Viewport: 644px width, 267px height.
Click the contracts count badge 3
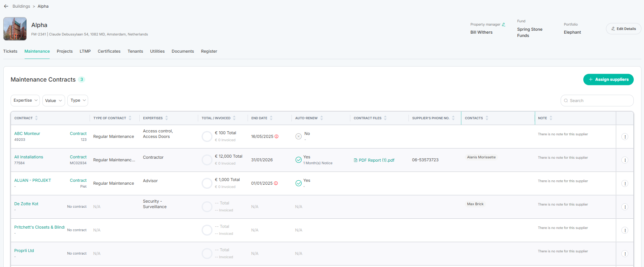82,79
